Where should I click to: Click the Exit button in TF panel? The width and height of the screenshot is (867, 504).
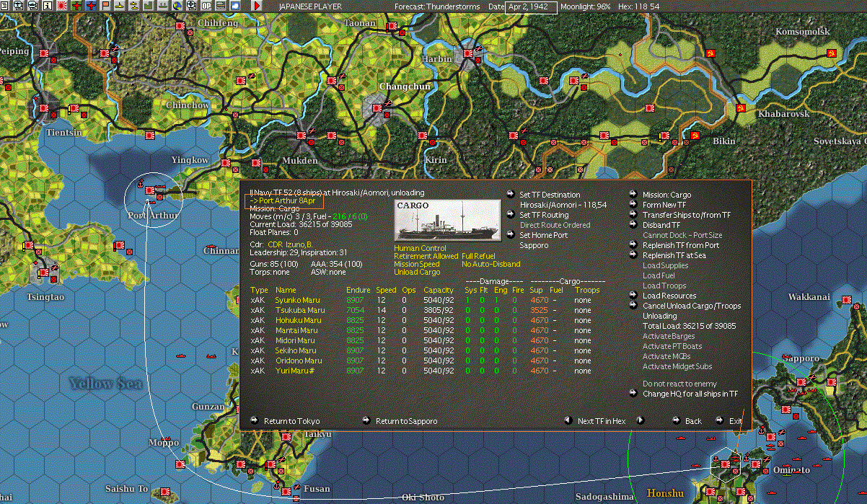735,421
